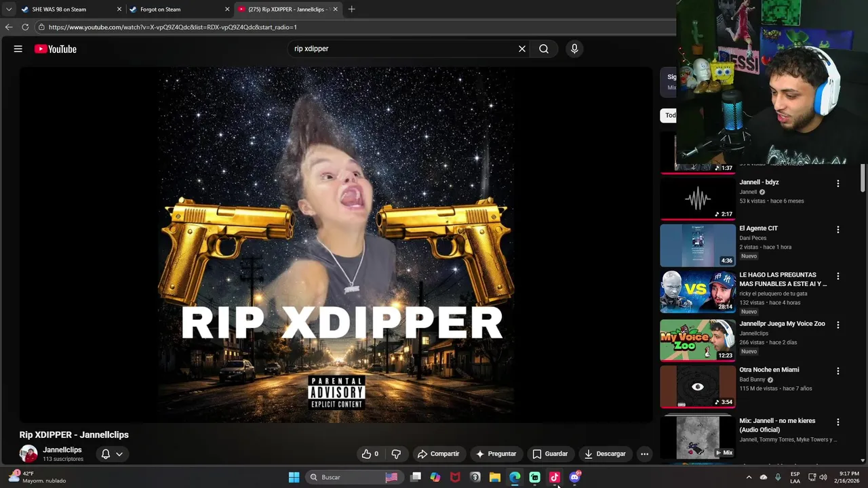This screenshot has width=868, height=488.
Task: Click the YouTube logo home link
Action: [x=55, y=49]
